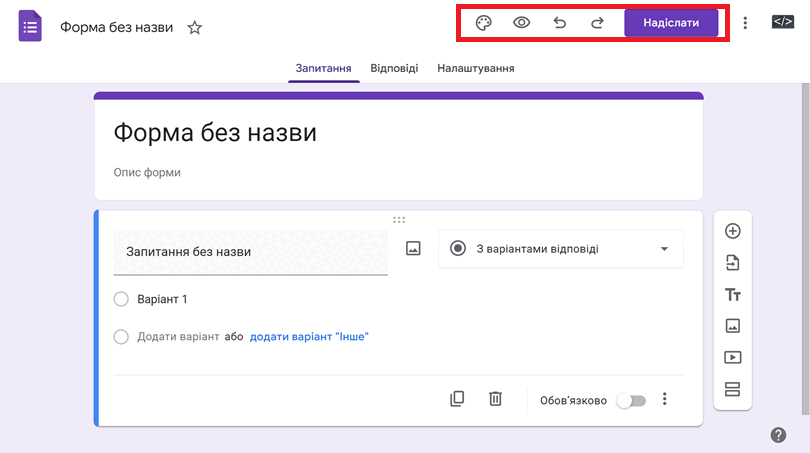The height and width of the screenshot is (453, 810).
Task: Add a video from the side toolbar
Action: point(733,357)
